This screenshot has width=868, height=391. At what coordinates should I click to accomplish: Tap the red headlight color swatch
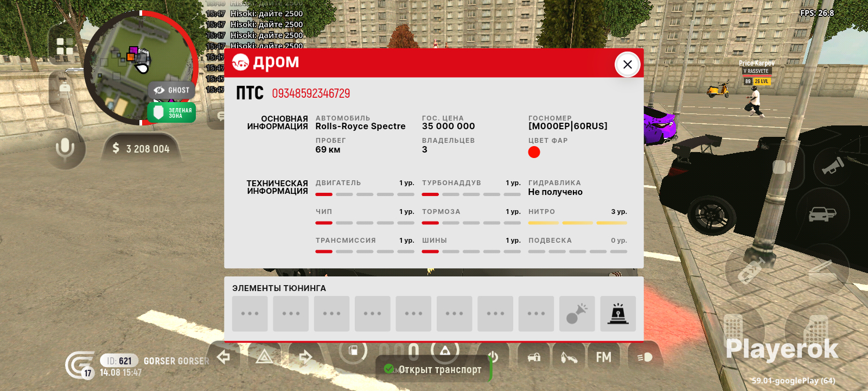click(534, 152)
